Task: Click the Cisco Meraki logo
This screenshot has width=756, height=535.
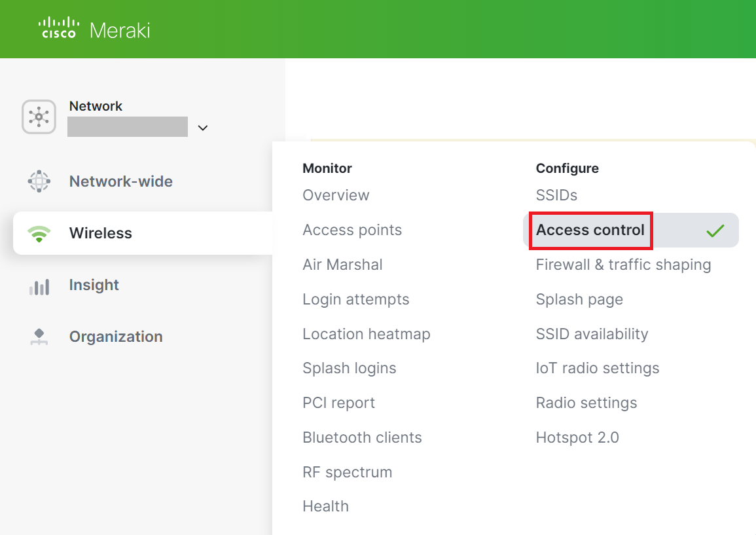Action: pyautogui.click(x=94, y=29)
